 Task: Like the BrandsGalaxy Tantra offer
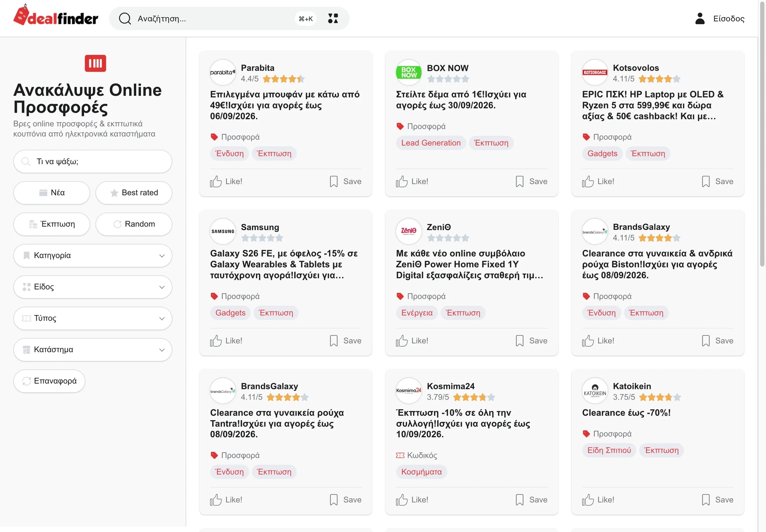pyautogui.click(x=226, y=500)
